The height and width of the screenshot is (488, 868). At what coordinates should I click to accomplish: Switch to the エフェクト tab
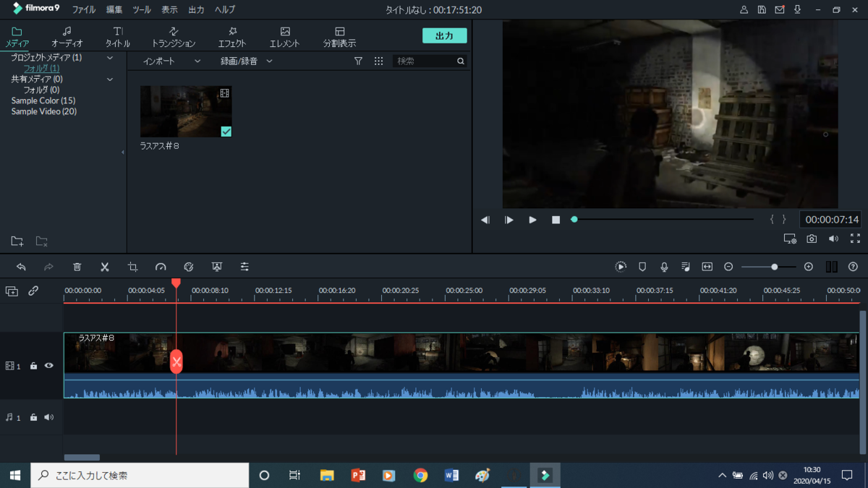click(x=232, y=37)
